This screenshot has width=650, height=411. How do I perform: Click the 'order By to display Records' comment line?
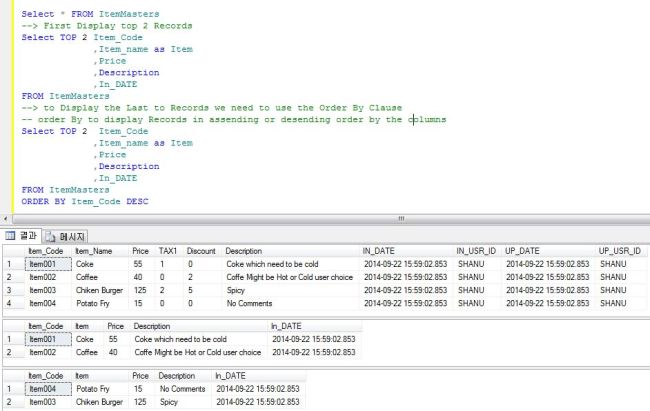pos(234,119)
